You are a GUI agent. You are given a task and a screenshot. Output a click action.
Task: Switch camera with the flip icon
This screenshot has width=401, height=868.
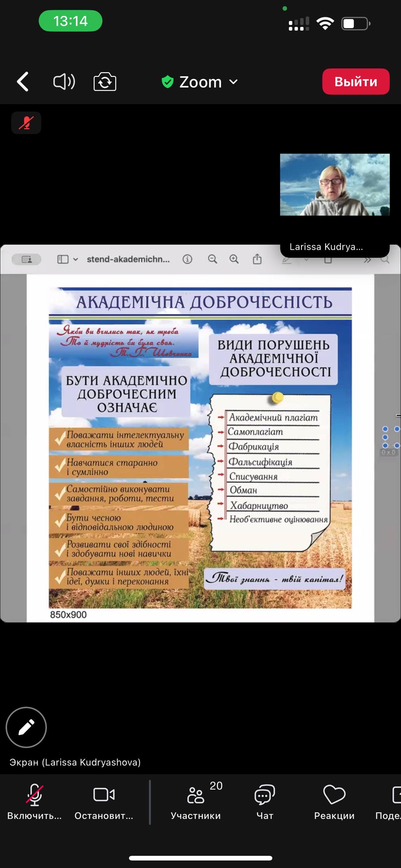[x=105, y=82]
